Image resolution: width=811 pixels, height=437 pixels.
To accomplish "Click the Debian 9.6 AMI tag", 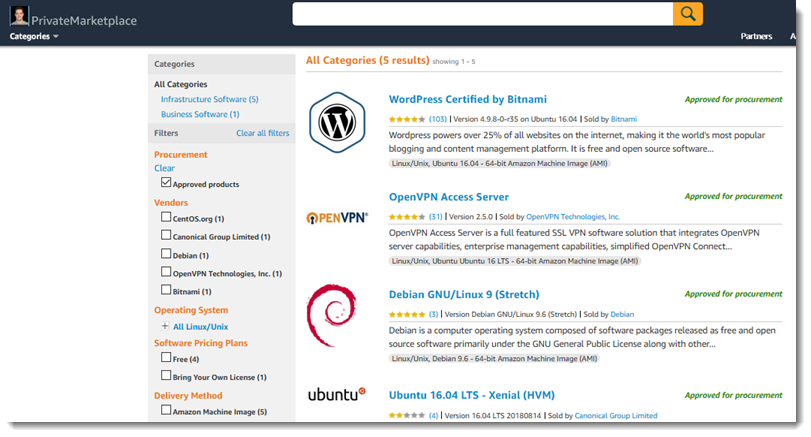I will click(x=494, y=358).
